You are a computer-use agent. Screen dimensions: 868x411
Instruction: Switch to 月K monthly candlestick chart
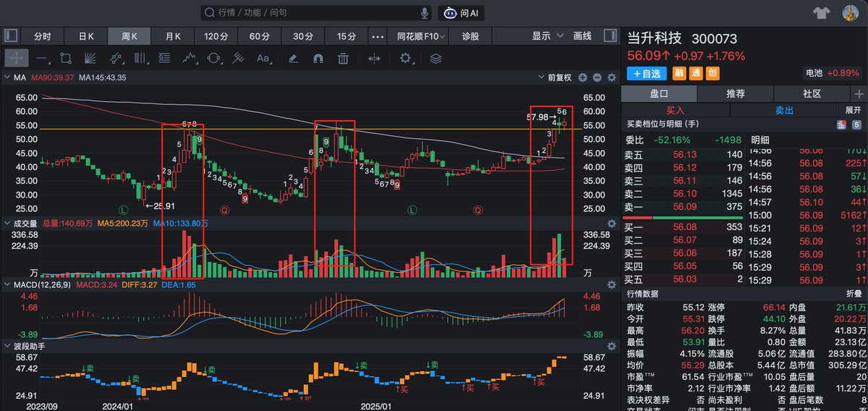click(173, 36)
